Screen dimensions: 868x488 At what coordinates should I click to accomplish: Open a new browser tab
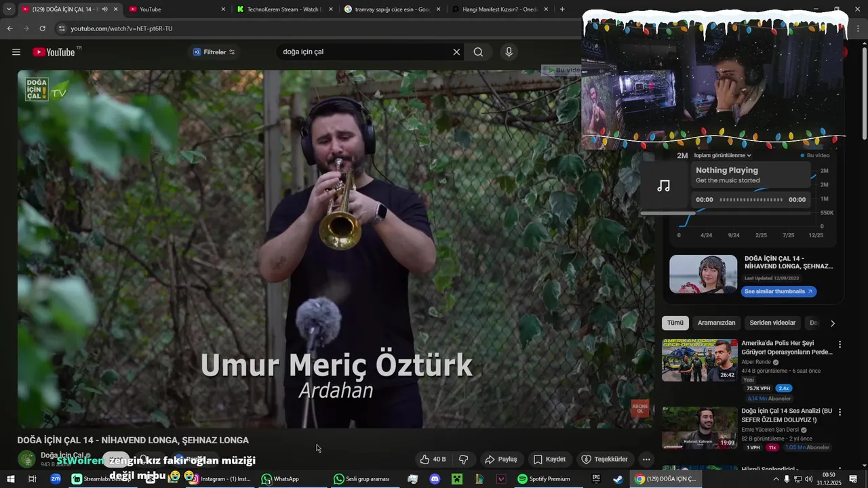562,9
